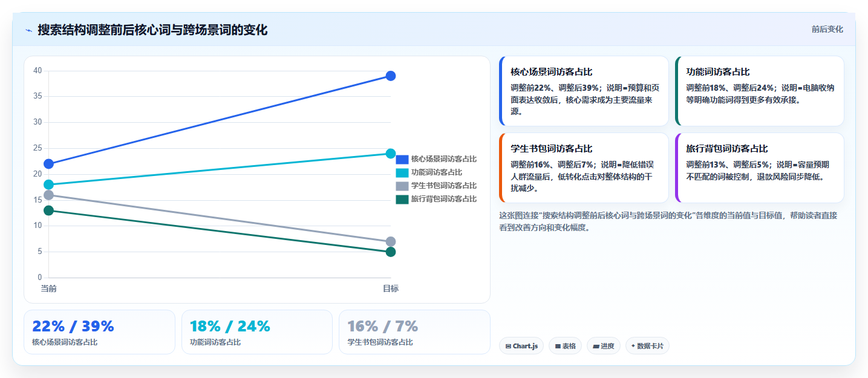Image resolution: width=868 pixels, height=378 pixels.
Task: Click the lightning icon beside the title
Action: coord(29,30)
